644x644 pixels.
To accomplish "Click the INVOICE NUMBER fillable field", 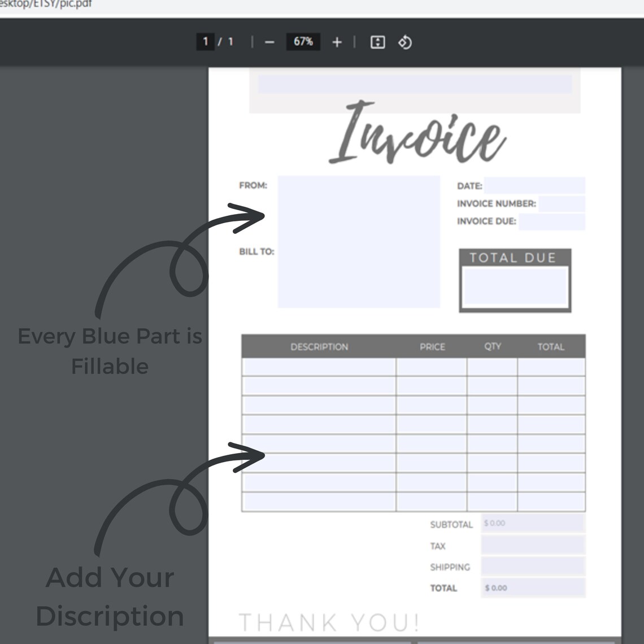I will coord(562,203).
